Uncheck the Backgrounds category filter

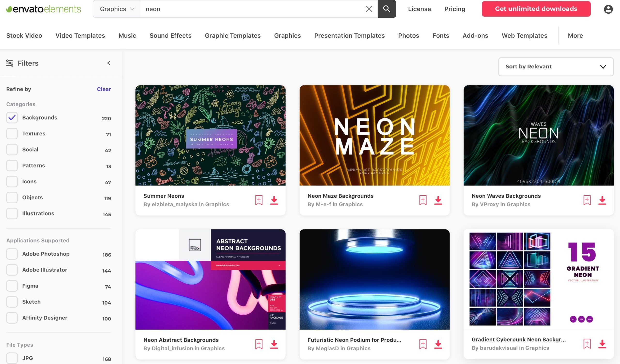point(12,118)
